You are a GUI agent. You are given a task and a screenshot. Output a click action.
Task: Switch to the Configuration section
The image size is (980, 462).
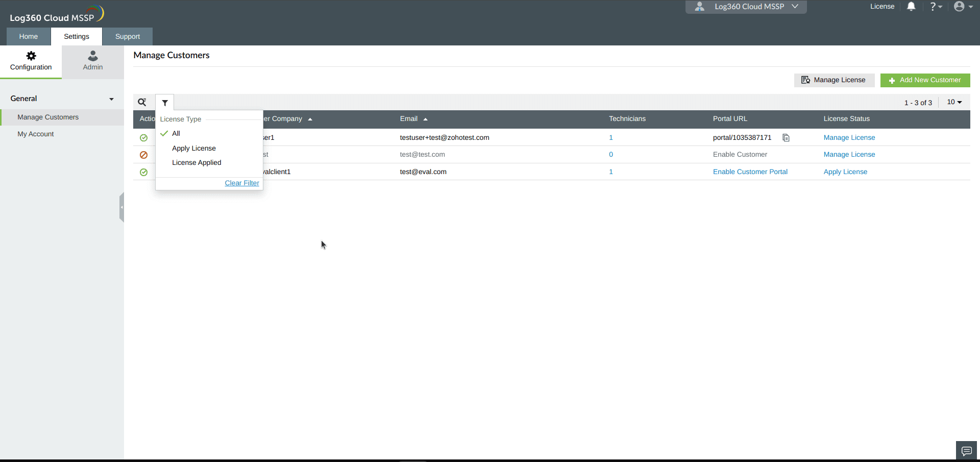pyautogui.click(x=31, y=61)
